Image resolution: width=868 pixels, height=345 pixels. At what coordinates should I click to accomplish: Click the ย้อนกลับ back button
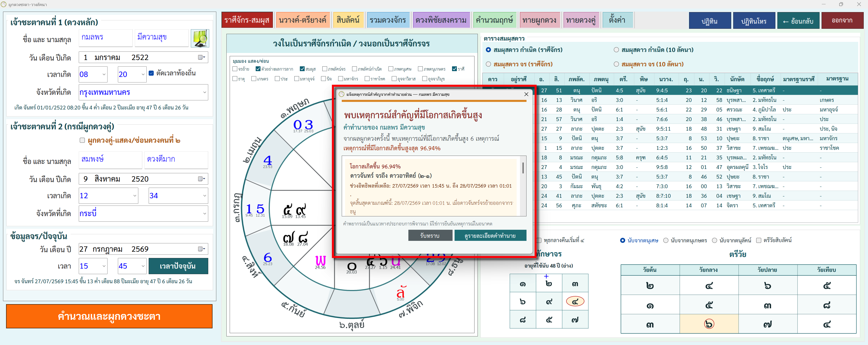click(x=798, y=21)
